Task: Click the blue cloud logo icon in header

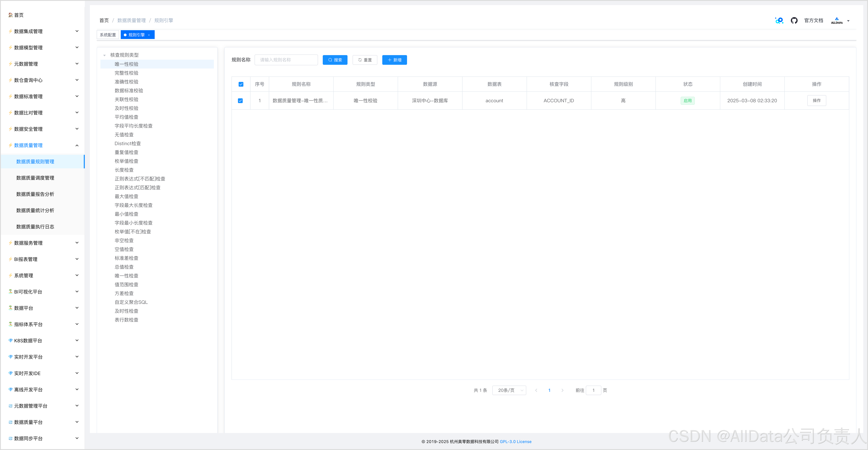Action: tap(779, 21)
